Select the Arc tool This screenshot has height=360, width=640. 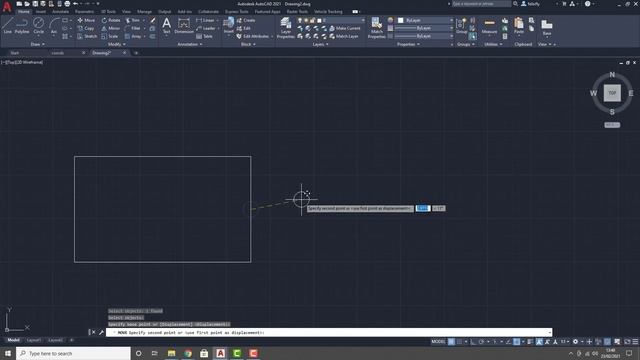click(53, 26)
